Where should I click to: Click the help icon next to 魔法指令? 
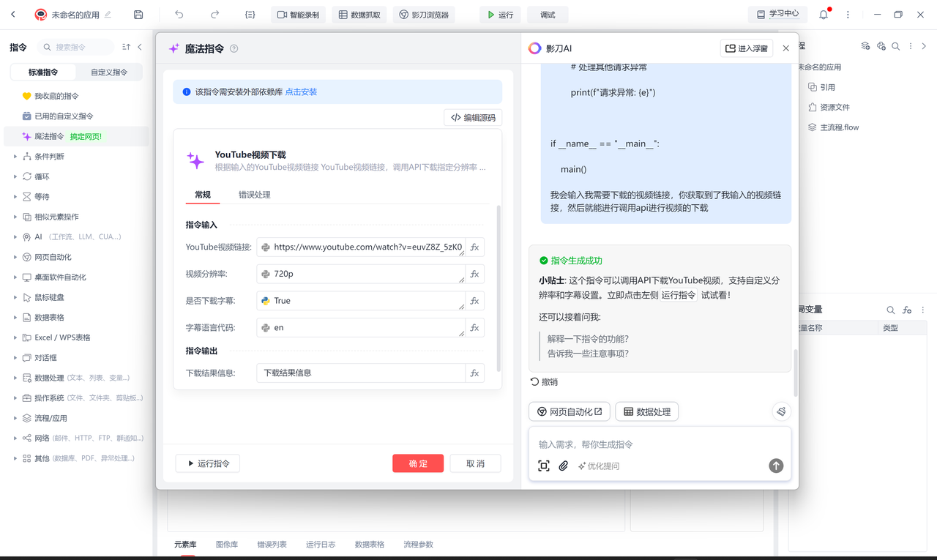pos(234,49)
